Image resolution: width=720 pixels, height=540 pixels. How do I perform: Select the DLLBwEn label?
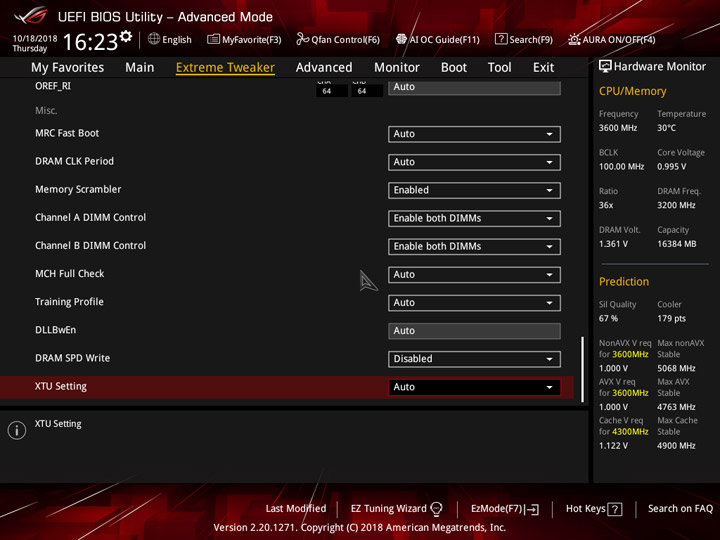click(x=56, y=330)
